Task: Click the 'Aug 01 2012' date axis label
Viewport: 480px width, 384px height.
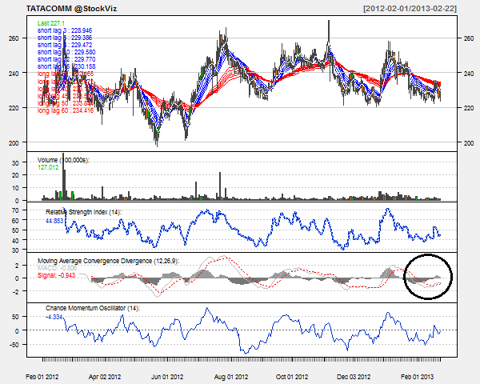Action: coord(231,377)
